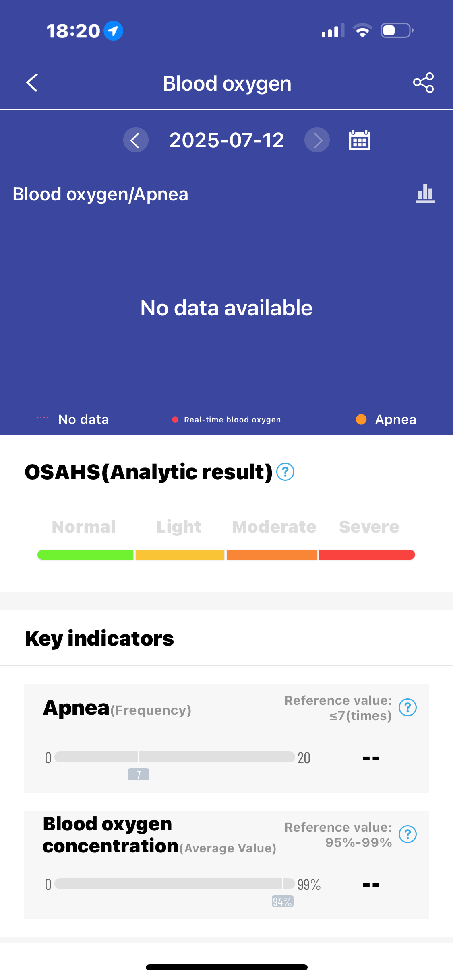Switch to bar chart view icon
Image resolution: width=453 pixels, height=980 pixels.
click(425, 194)
